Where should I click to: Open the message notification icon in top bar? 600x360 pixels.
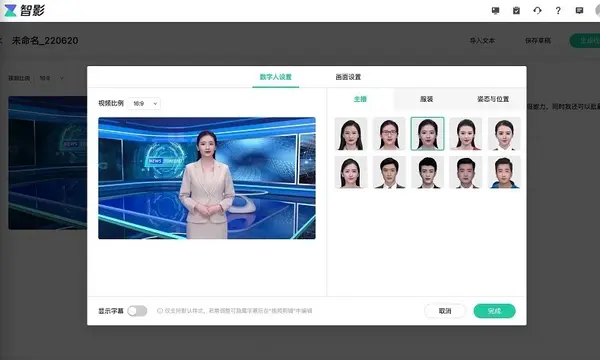click(x=579, y=11)
